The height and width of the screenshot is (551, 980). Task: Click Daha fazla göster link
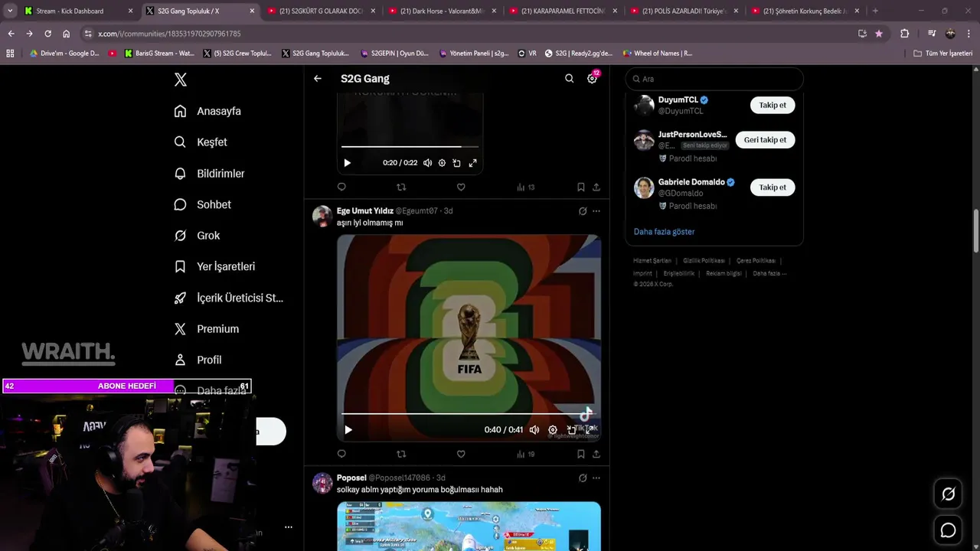664,231
